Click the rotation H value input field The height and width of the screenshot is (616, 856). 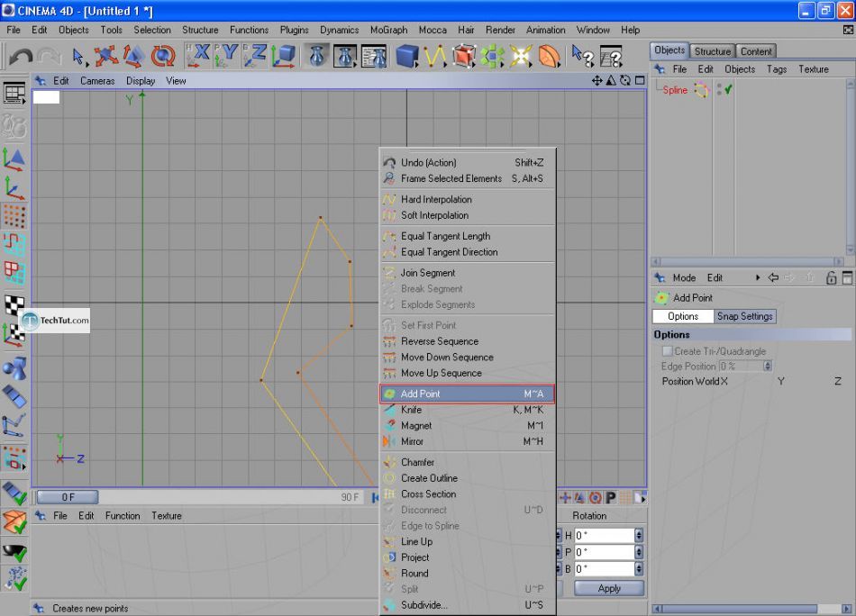(x=604, y=535)
